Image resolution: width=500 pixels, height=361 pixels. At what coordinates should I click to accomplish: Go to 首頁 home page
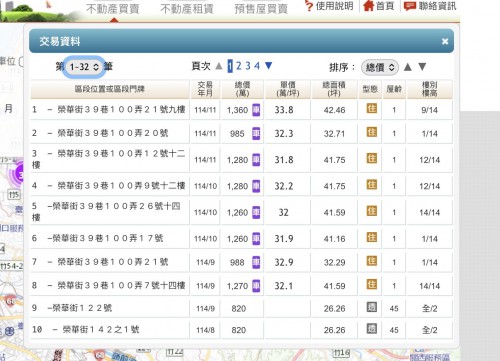click(x=385, y=6)
